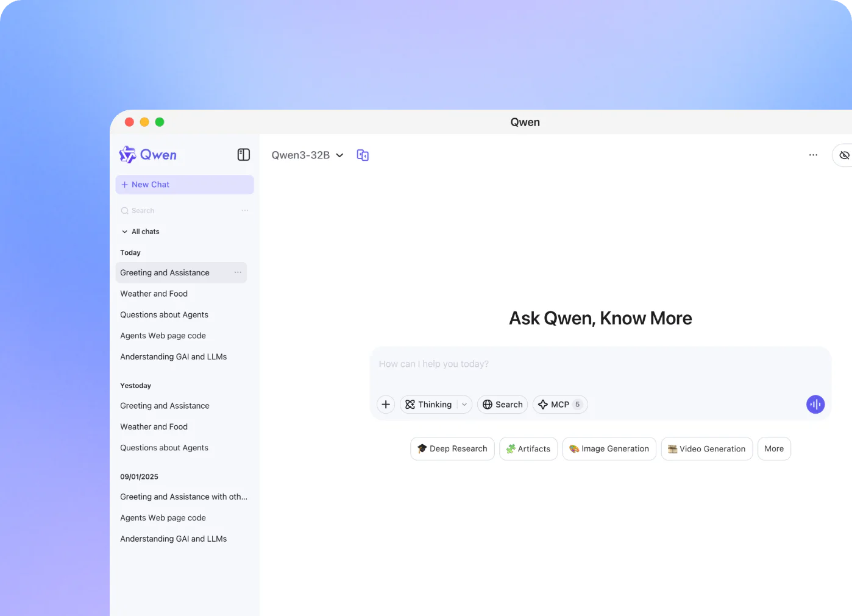
Task: Click the Qwen logo in the sidebar
Action: click(147, 154)
